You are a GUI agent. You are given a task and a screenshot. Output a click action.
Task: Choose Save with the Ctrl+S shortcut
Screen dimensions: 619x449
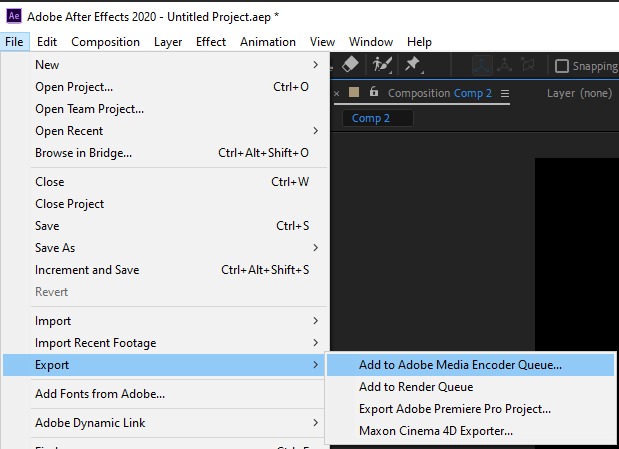coord(166,225)
